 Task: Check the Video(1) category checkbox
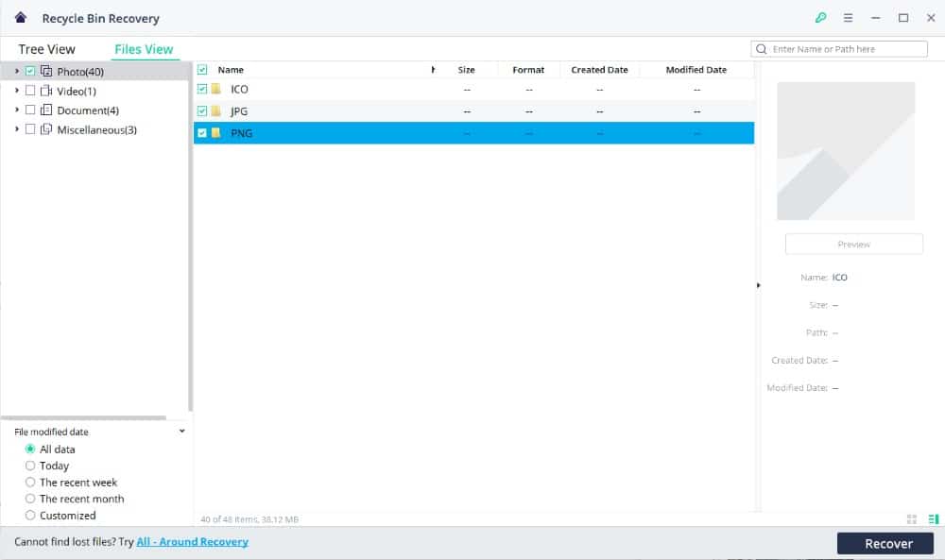[30, 92]
